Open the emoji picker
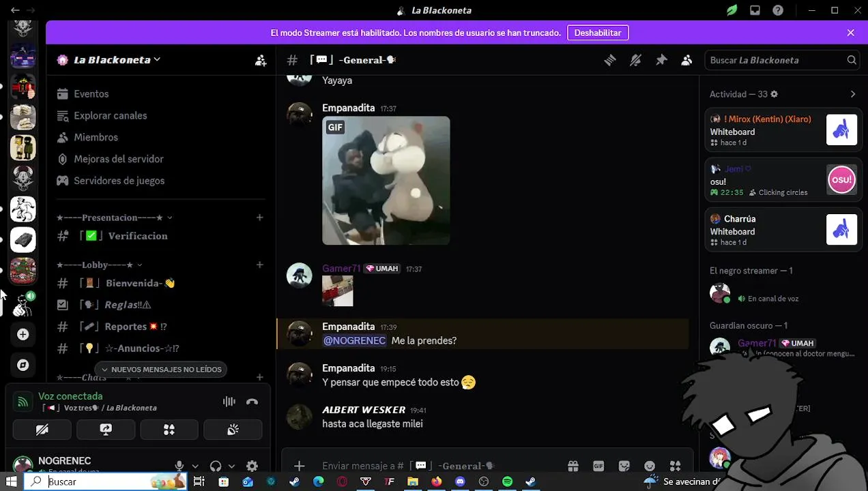The width and height of the screenshot is (868, 491). pyautogui.click(x=650, y=466)
